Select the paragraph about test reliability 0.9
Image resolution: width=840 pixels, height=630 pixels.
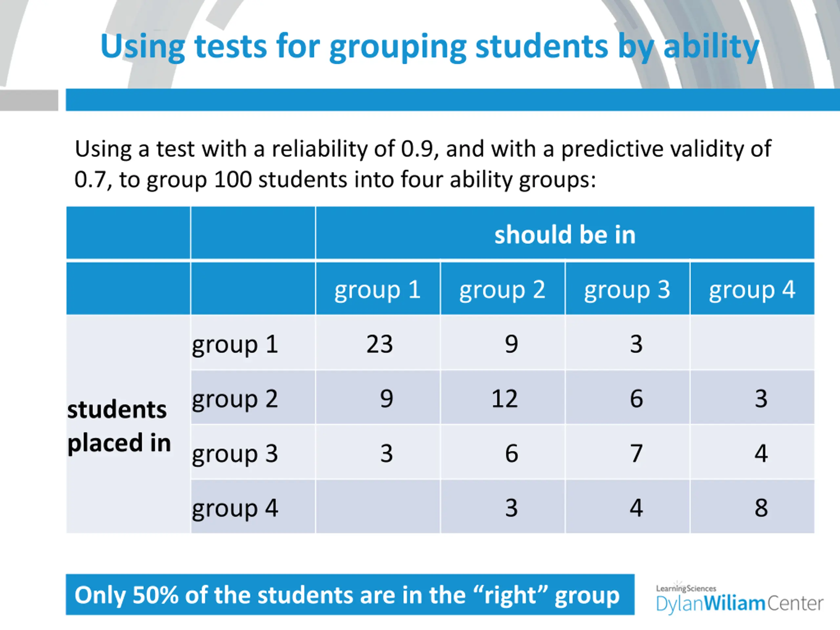tap(422, 164)
